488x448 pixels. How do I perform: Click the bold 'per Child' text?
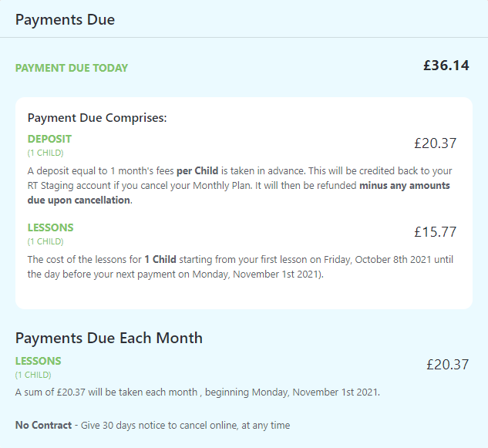[197, 171]
